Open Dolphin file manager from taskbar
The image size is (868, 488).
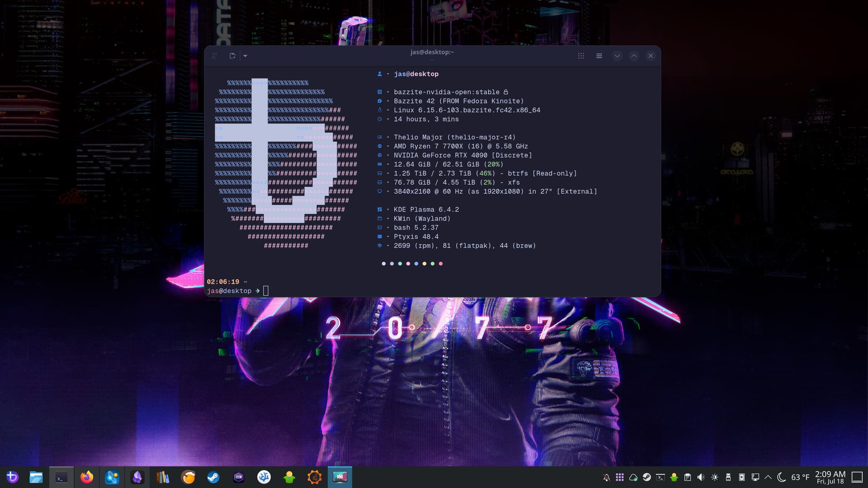coord(36,477)
